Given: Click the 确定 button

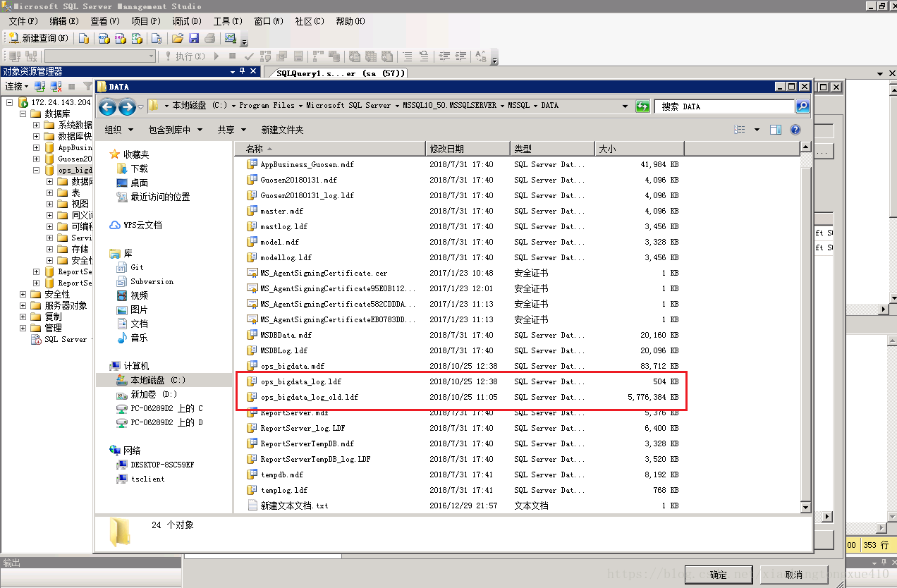Looking at the screenshot, I should click(x=719, y=575).
